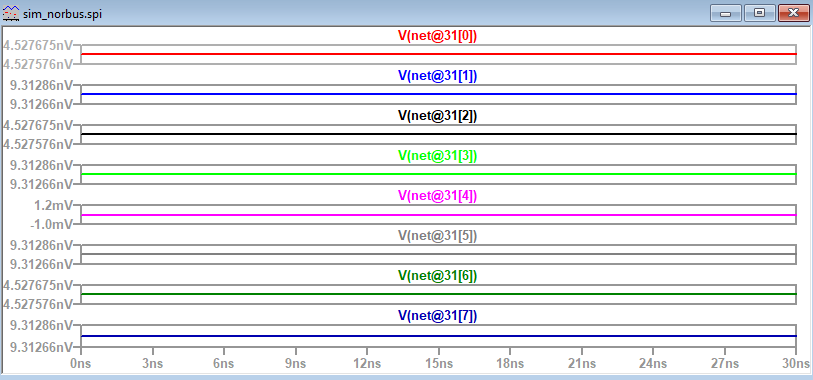Click the 30ns time axis label
813x380 pixels.
[796, 364]
